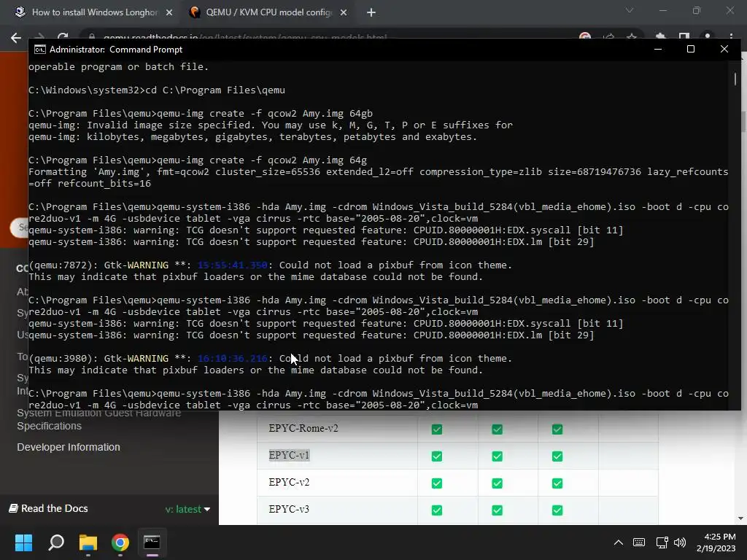Close the QEMU / KVM browser tab
This screenshot has height=560, width=747.
(x=344, y=12)
